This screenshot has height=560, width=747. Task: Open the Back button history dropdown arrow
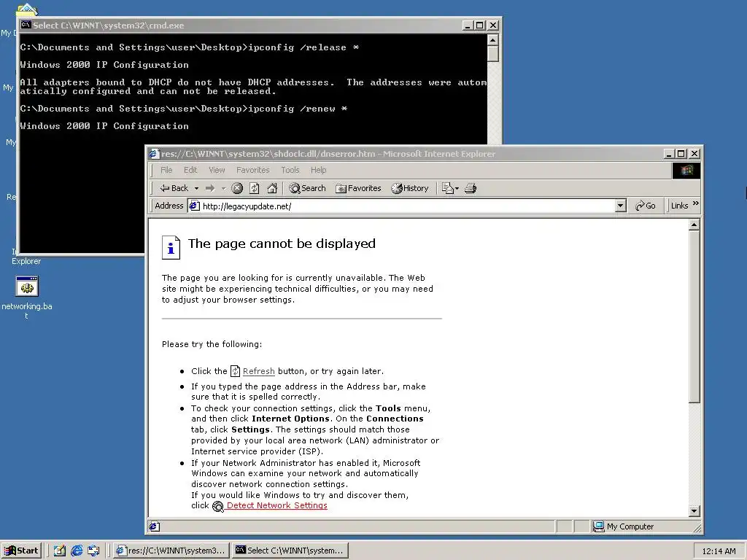click(196, 189)
